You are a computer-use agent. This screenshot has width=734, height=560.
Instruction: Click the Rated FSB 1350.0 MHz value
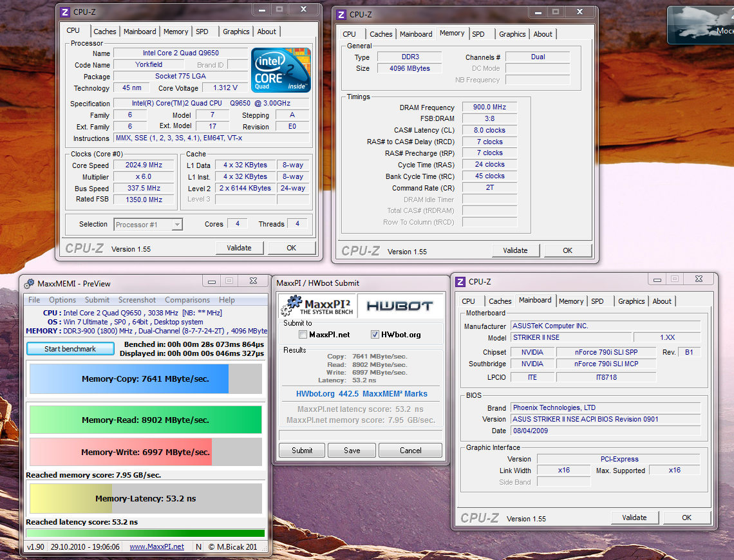click(x=144, y=200)
